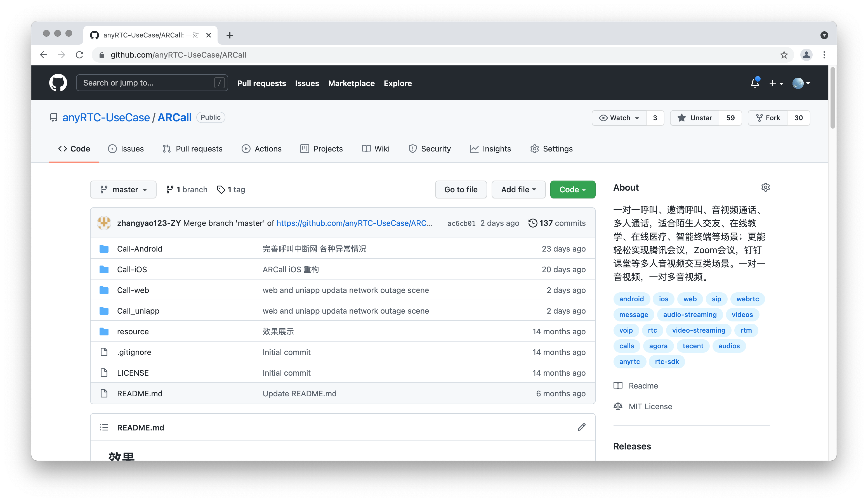
Task: Click the rtc-sdk topic tag
Action: 666,361
